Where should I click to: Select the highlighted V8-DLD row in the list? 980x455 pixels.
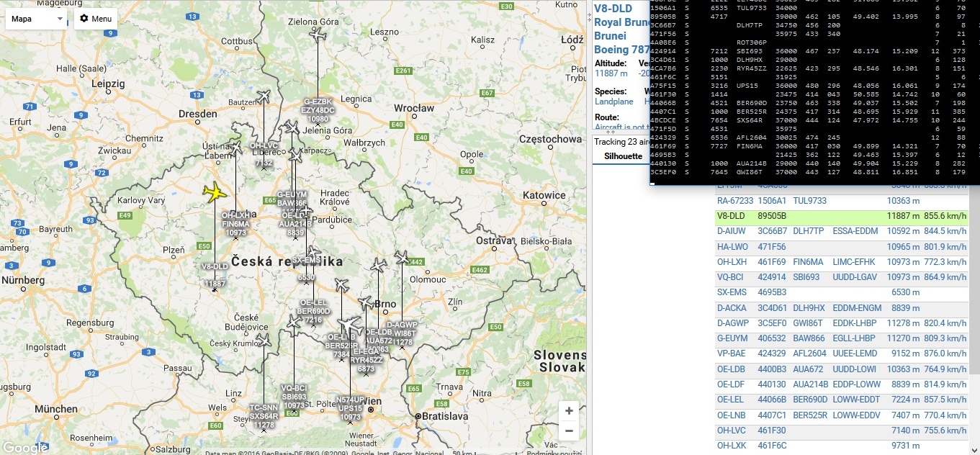tap(841, 216)
